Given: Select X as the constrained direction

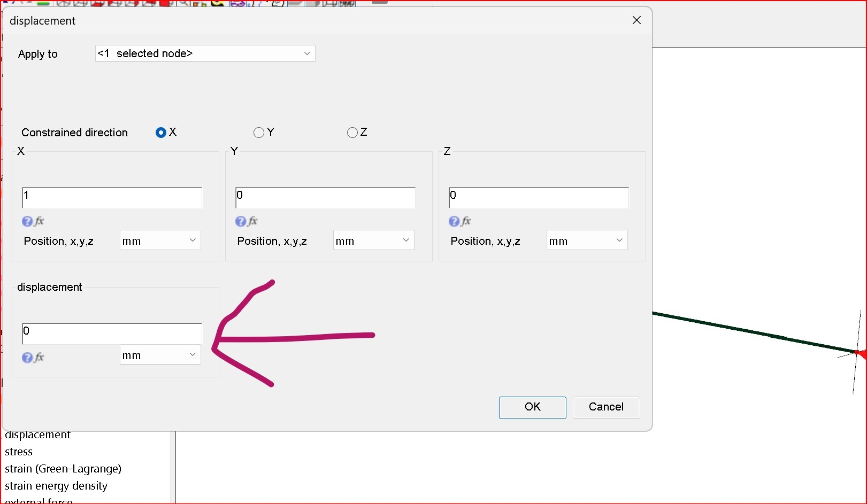Looking at the screenshot, I should click(161, 133).
